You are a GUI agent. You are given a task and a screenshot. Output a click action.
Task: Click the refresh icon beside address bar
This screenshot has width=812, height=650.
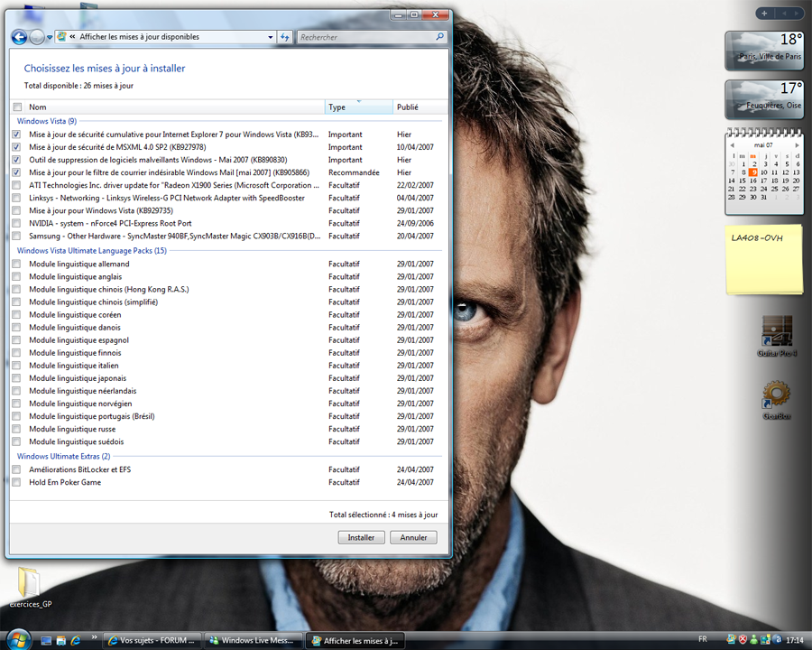point(285,37)
